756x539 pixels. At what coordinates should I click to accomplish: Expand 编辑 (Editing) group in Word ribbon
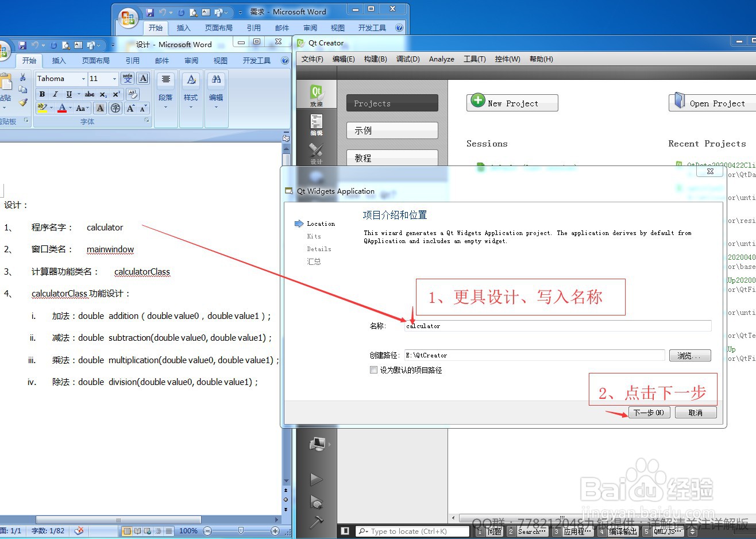[x=216, y=99]
